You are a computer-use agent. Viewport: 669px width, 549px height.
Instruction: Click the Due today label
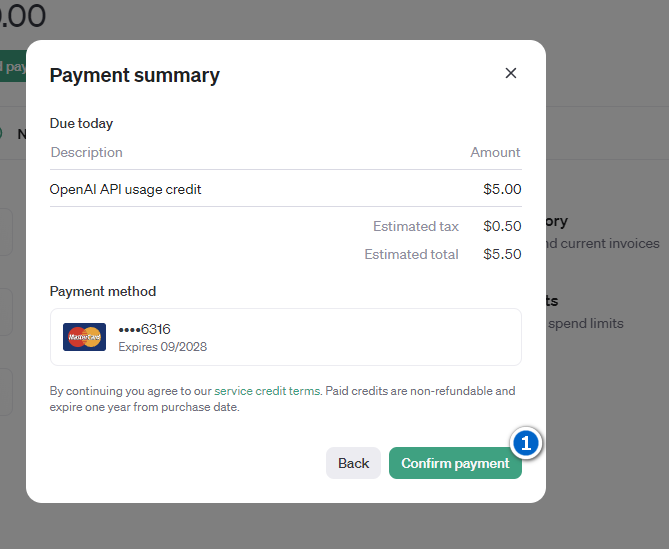81,123
